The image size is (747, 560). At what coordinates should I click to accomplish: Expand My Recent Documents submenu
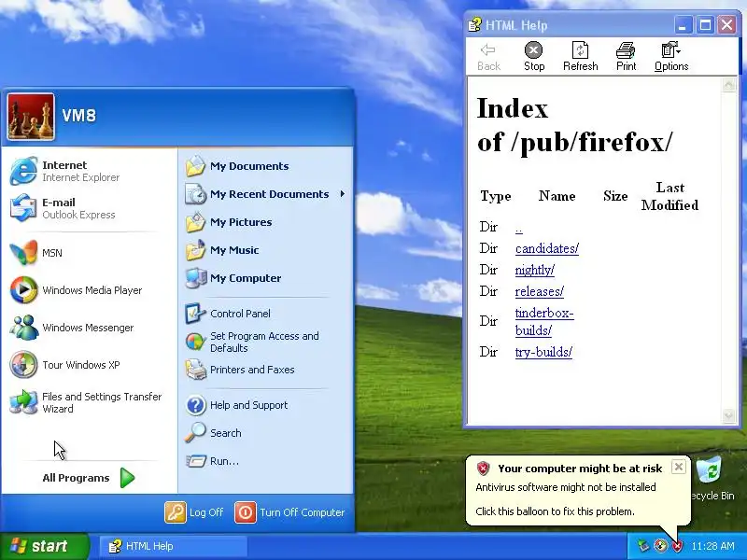266,194
